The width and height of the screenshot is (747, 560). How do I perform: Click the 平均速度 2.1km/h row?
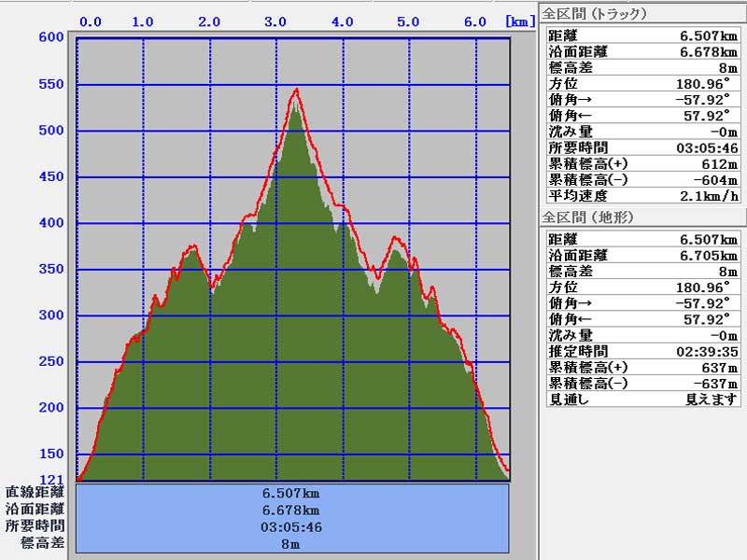[x=642, y=196]
